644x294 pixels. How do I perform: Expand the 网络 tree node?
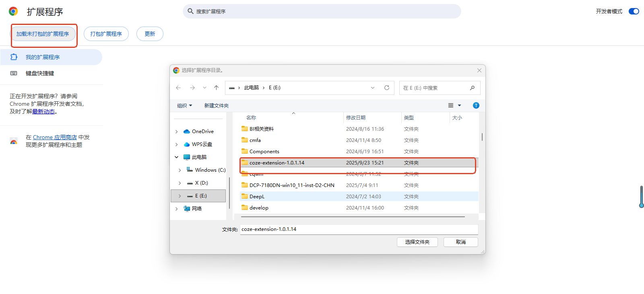pyautogui.click(x=177, y=209)
